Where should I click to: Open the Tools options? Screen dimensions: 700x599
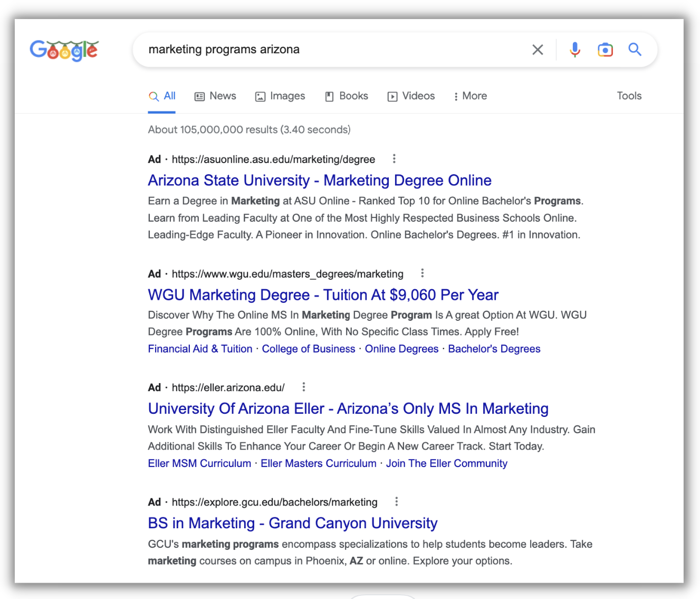point(629,96)
